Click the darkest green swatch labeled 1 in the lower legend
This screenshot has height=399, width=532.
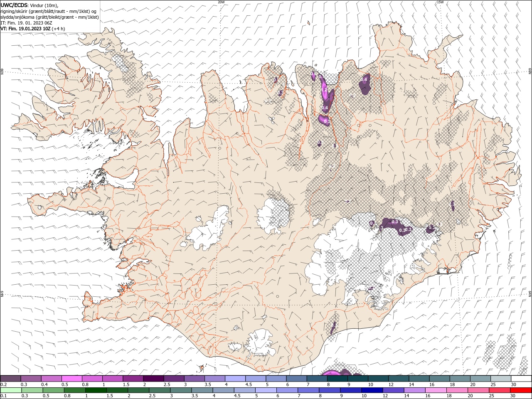pos(96,390)
